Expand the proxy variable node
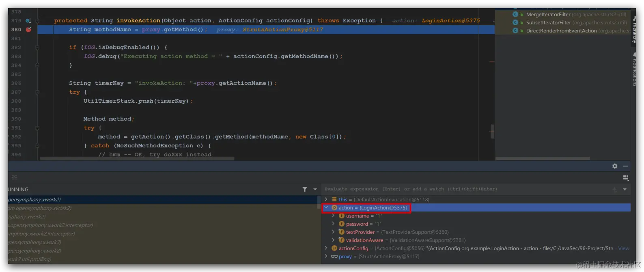 (x=326, y=256)
